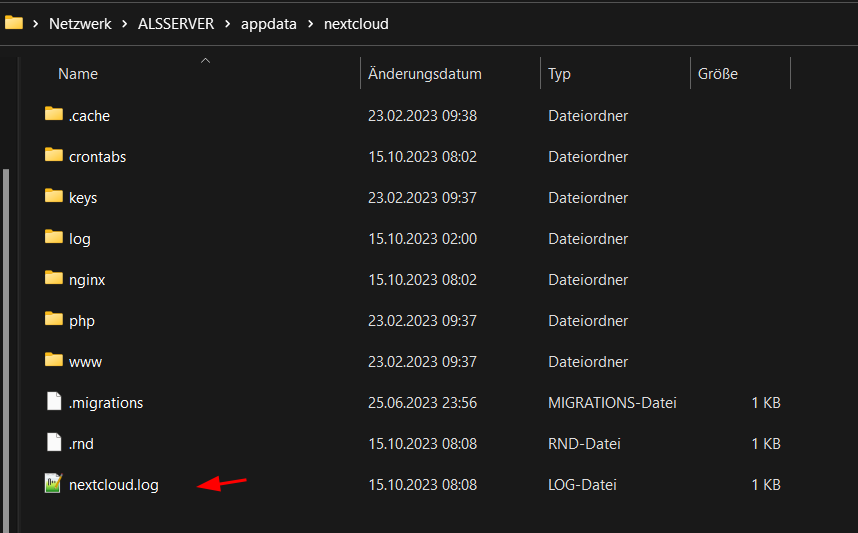858x533 pixels.
Task: Select the keys folder icon
Action: 54,196
